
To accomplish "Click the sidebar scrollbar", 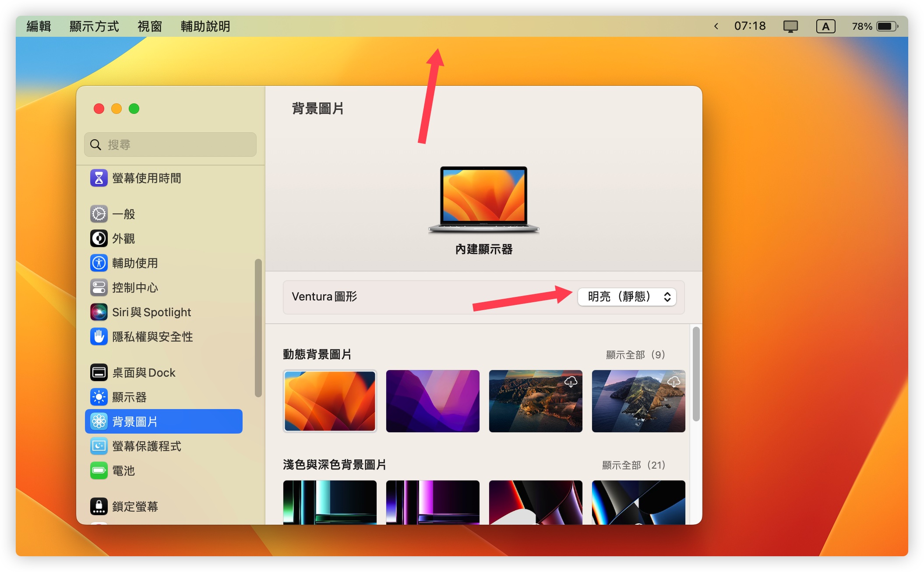I will pyautogui.click(x=258, y=328).
